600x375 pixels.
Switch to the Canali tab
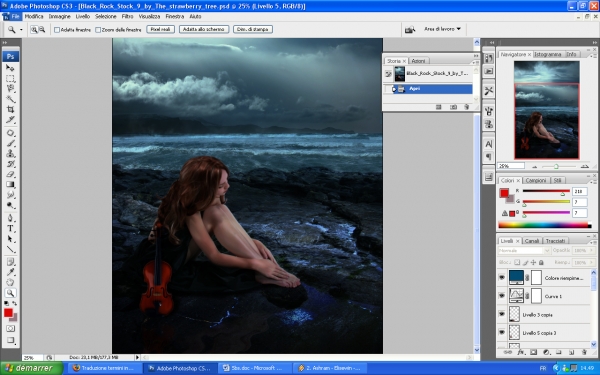pos(532,241)
